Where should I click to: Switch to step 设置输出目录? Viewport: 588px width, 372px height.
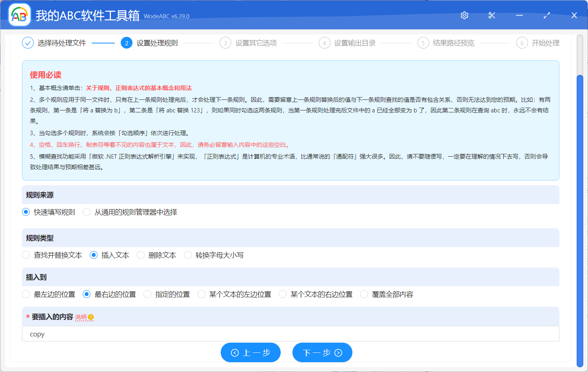[324, 43]
